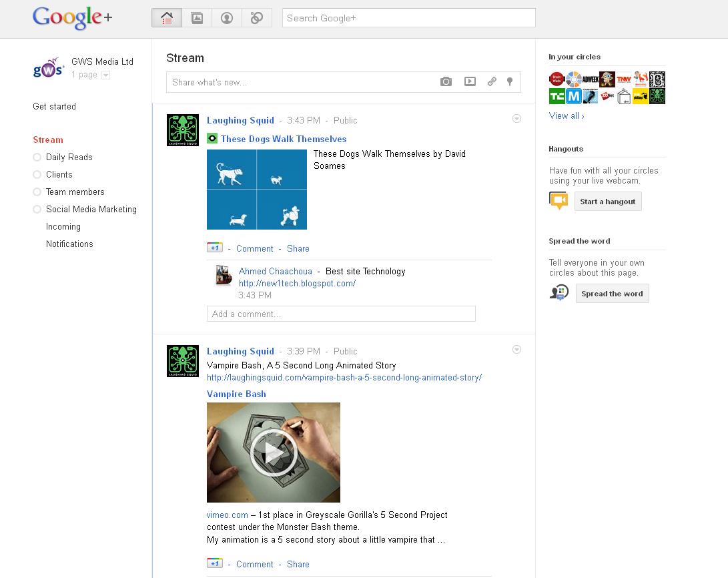Open the ADWEEK page icon in circles
Screen dimensions: 728x578
pos(590,79)
